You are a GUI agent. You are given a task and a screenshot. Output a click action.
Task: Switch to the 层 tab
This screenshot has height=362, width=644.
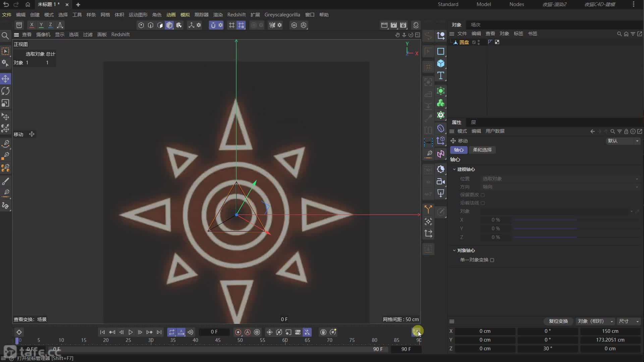473,122
